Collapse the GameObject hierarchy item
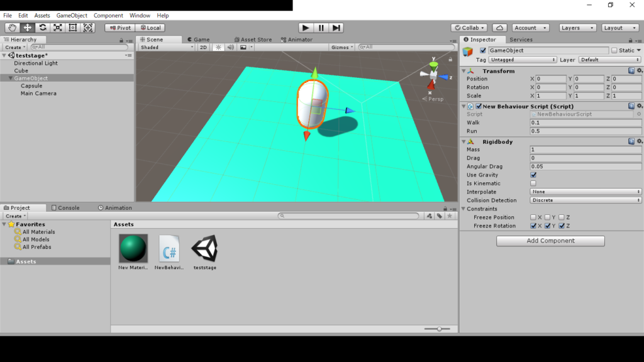 10,79
